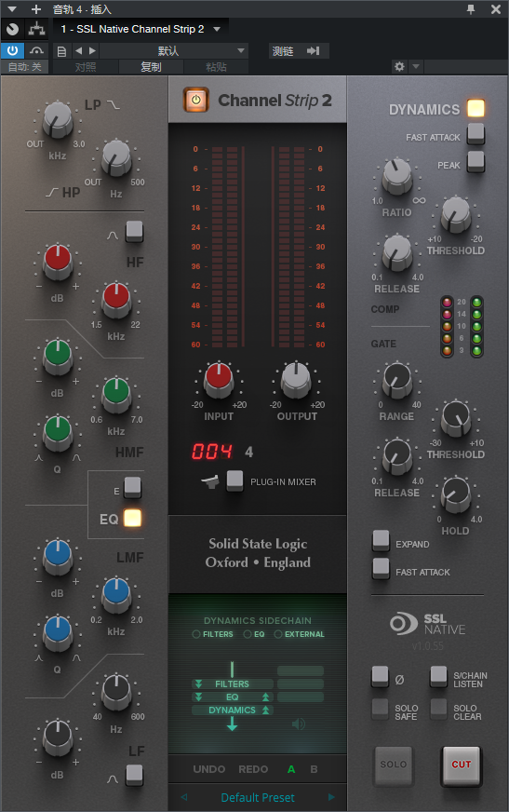Select previous Default Preset arrow
Image resolution: width=509 pixels, height=812 pixels.
pyautogui.click(x=183, y=797)
